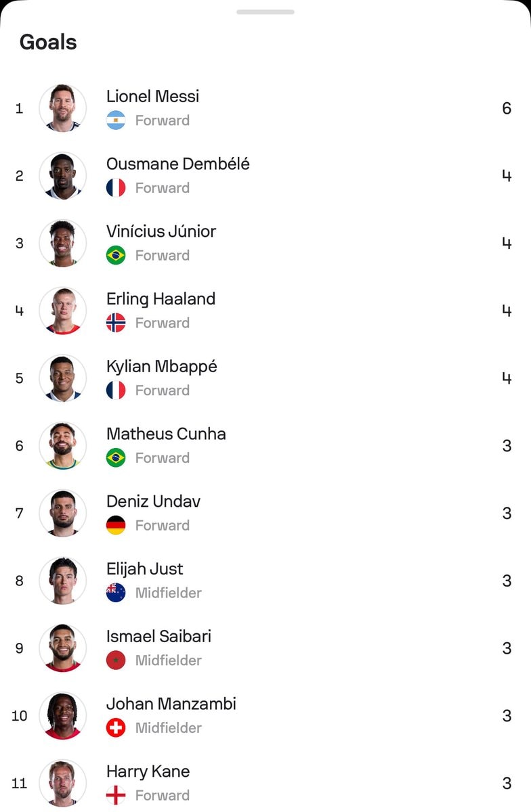Open Matheus Cunha's player photo
The width and height of the screenshot is (531, 812).
click(63, 446)
